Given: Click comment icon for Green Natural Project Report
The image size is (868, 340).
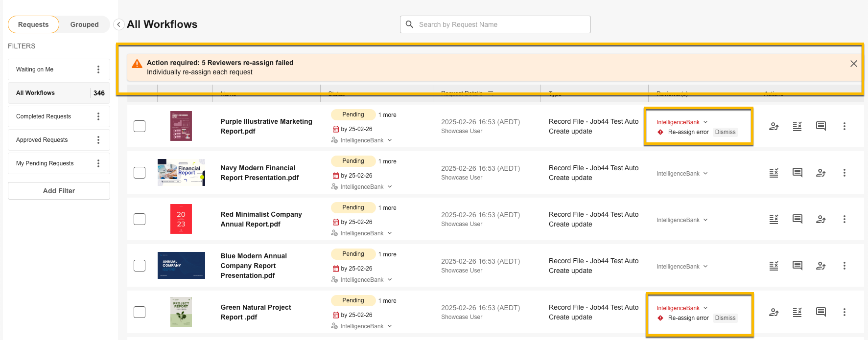Looking at the screenshot, I should pos(821,312).
